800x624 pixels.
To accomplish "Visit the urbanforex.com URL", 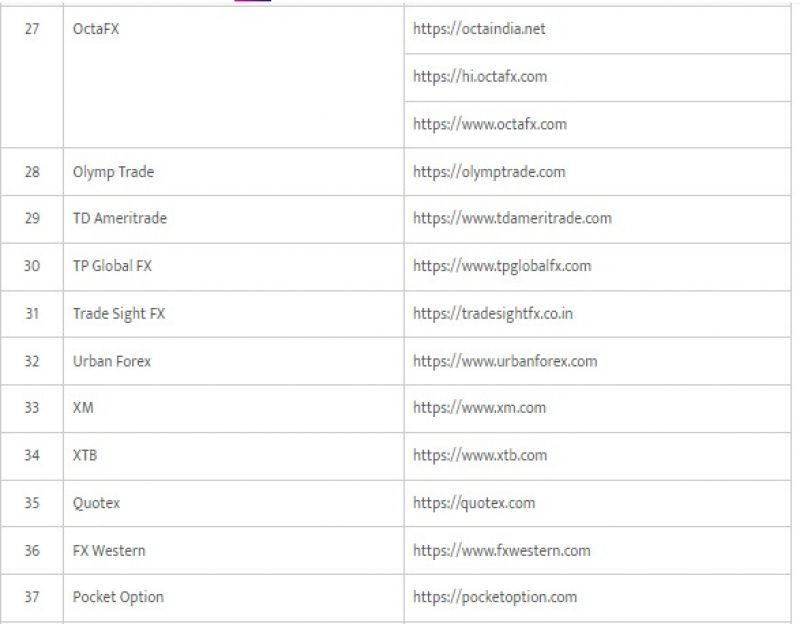I will pos(505,361).
